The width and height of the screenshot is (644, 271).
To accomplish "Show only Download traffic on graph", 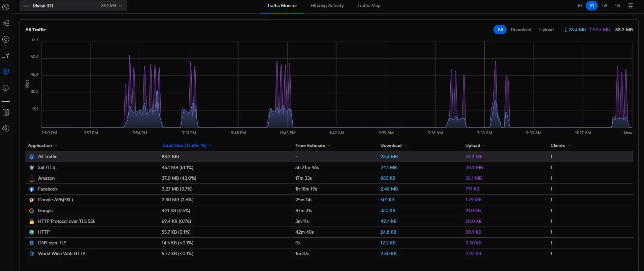I will click(x=521, y=30).
